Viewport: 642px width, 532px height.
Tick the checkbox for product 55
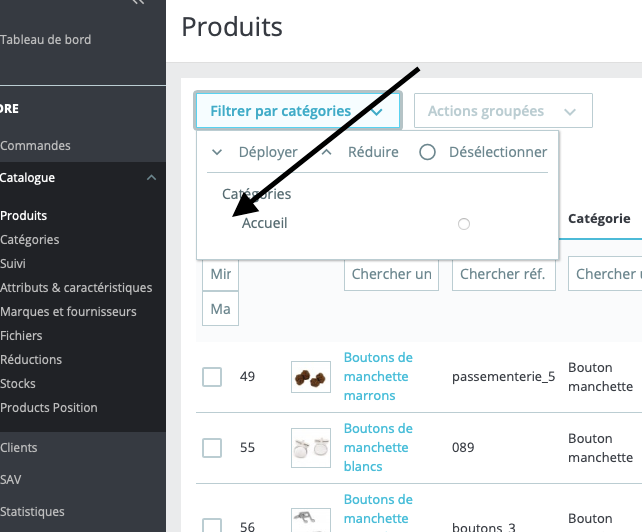pyautogui.click(x=212, y=448)
